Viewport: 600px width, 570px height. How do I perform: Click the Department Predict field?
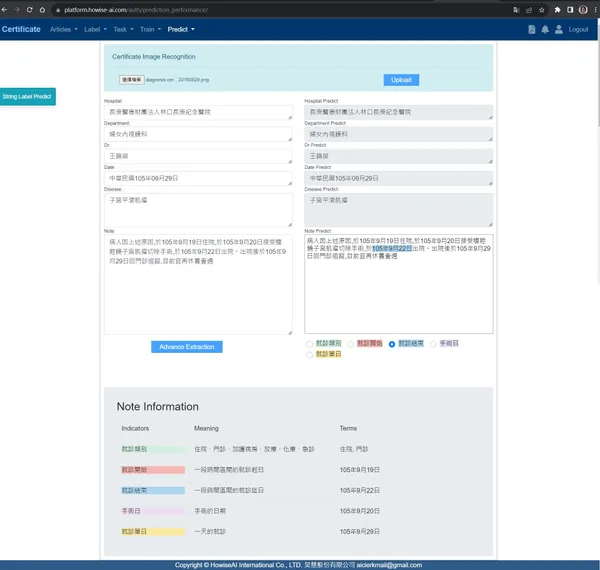click(398, 134)
